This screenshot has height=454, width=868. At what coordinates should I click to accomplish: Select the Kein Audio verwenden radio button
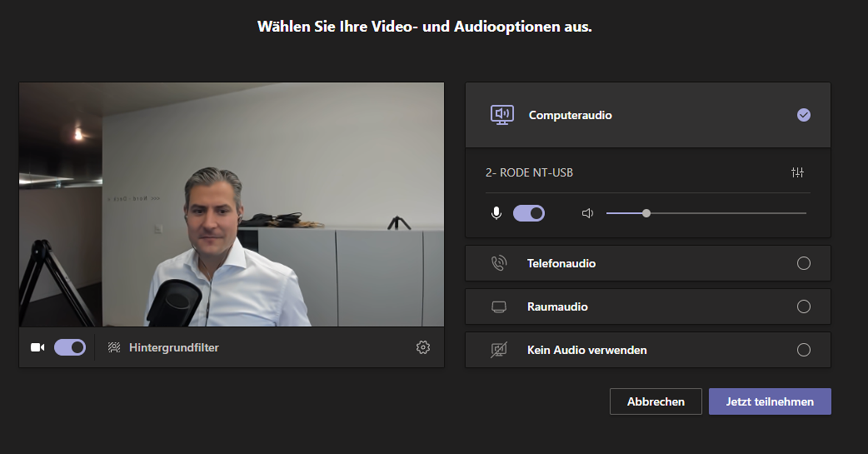pos(803,350)
